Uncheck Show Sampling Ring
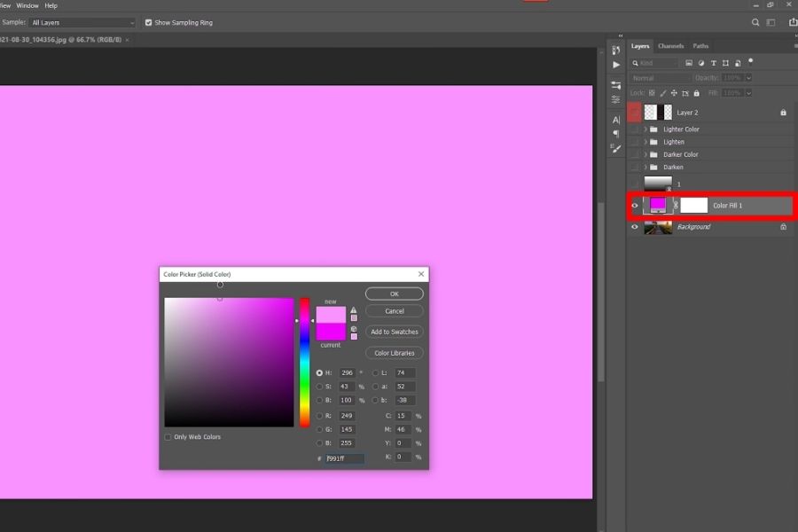 pyautogui.click(x=148, y=22)
